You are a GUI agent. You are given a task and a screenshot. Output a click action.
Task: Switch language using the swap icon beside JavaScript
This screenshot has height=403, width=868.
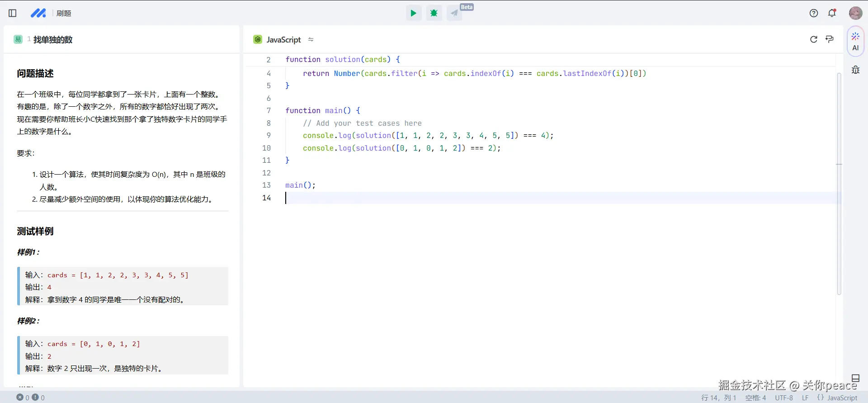click(x=311, y=39)
